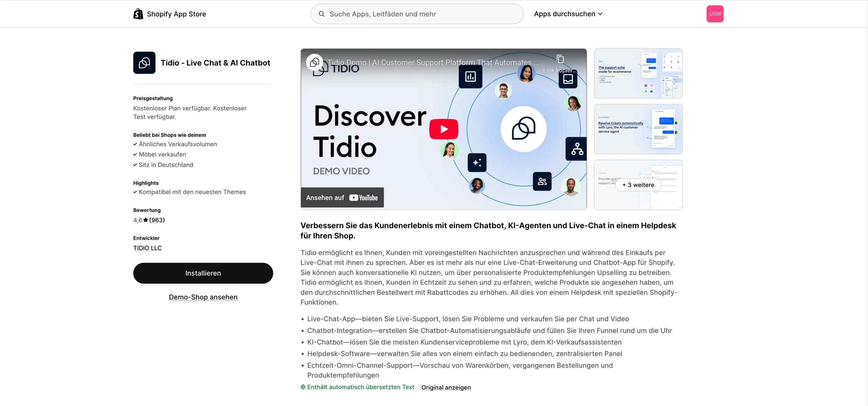Click the KI-Chatbot bullet point

click(464, 342)
